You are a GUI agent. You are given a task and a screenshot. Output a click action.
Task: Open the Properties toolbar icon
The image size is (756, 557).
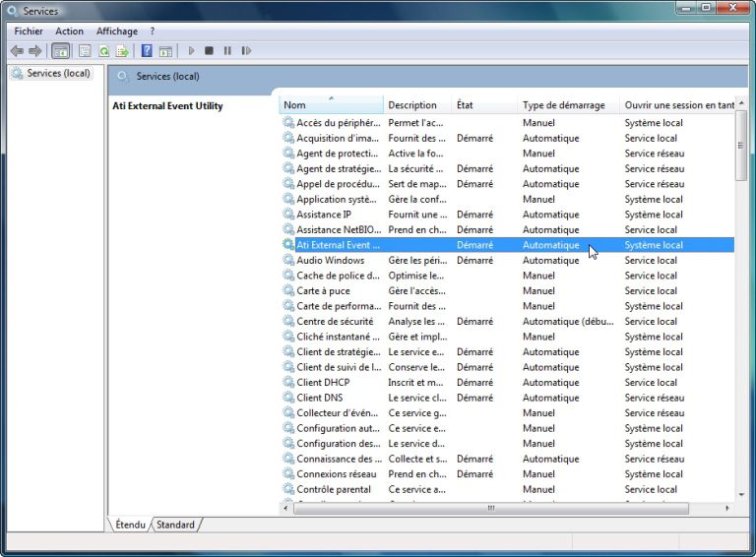(x=85, y=50)
